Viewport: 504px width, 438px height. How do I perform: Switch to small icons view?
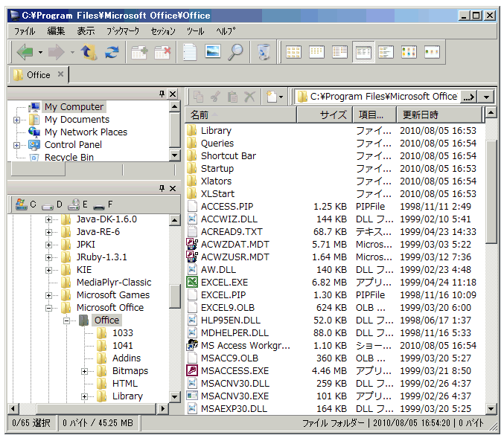pyautogui.click(x=316, y=52)
